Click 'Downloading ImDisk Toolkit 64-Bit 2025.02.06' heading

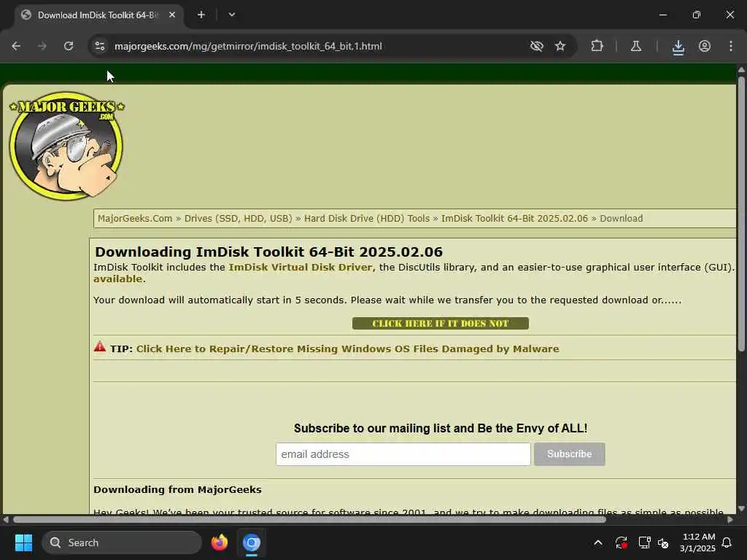(x=268, y=252)
